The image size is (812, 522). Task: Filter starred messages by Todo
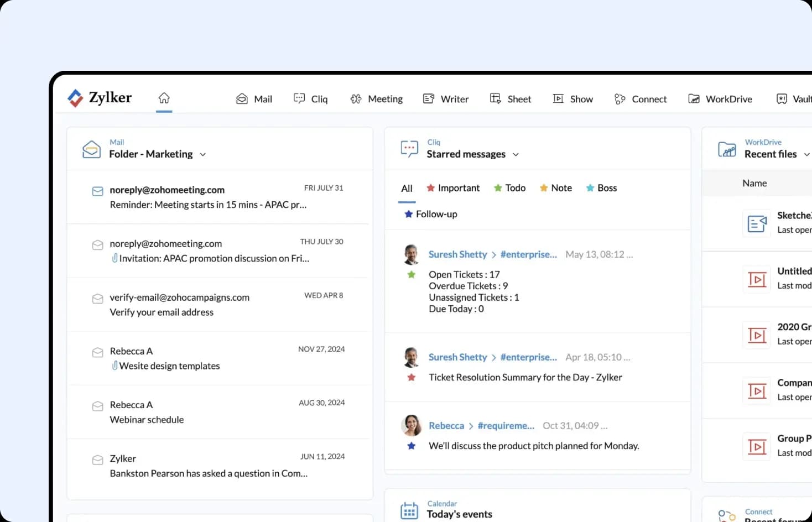[509, 188]
